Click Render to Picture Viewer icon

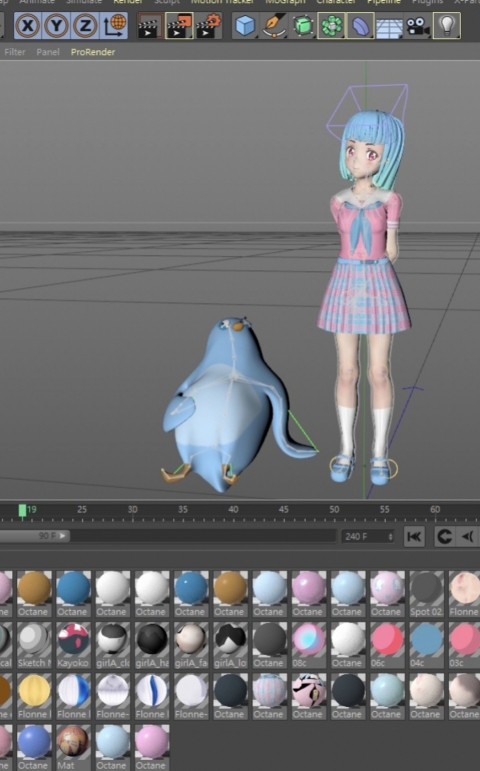pos(179,26)
